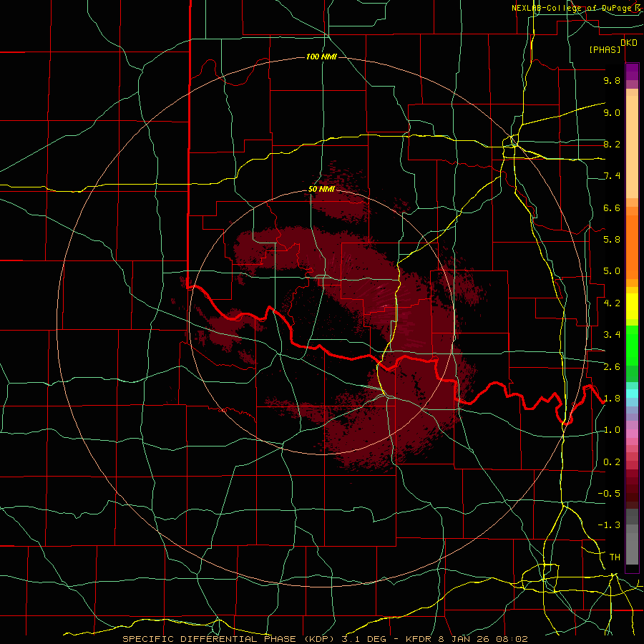This screenshot has height=644, width=644.
Task: Pick the pink band in the color bar
Action: [632, 434]
